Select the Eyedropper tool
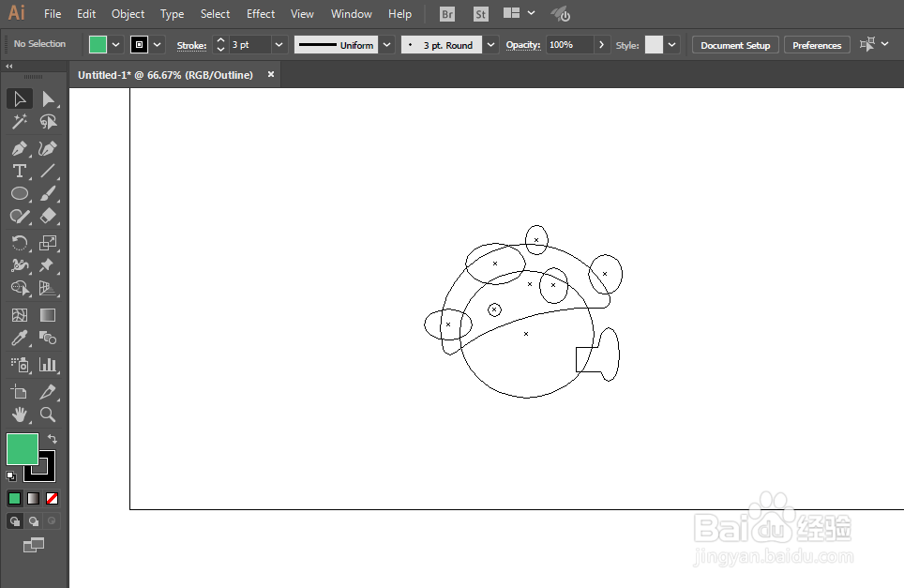904x588 pixels. (x=19, y=338)
